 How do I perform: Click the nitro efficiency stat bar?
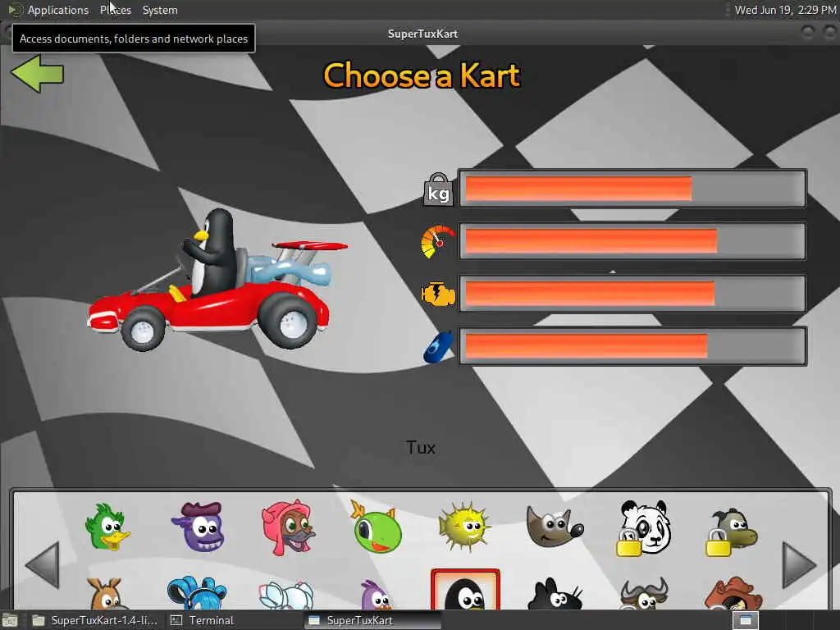pos(632,346)
